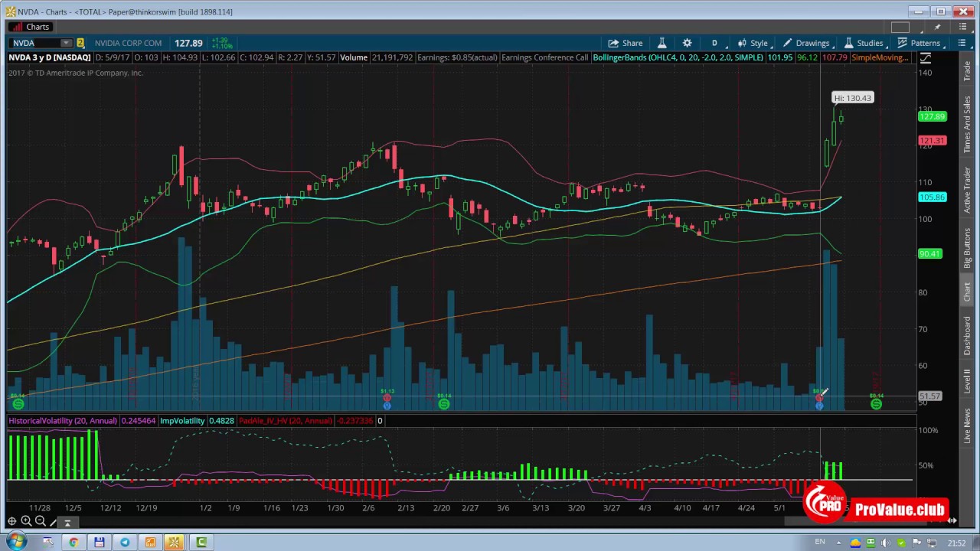Click the BollingerBands study label
Viewport: 980px width, 551px height.
click(678, 58)
